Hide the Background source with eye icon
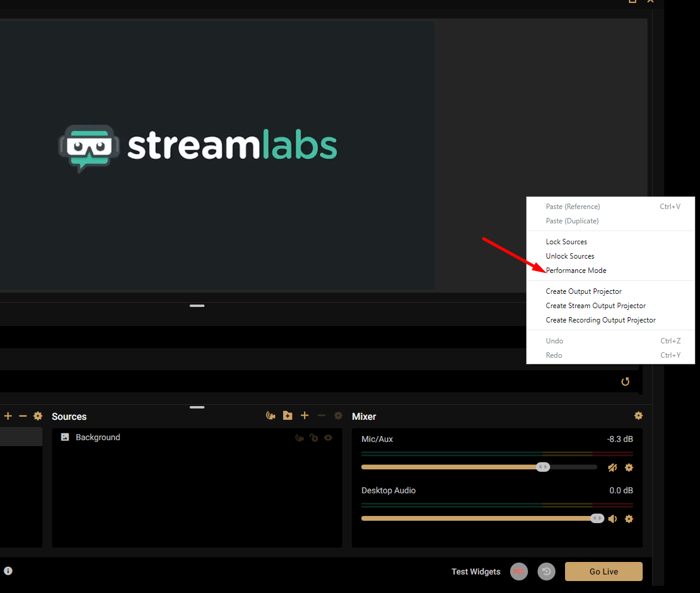The height and width of the screenshot is (593, 700). [328, 438]
